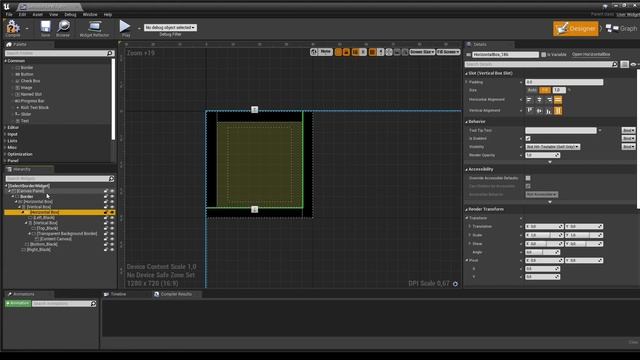Click the Play arrow icon
This screenshot has width=640, height=360.
tap(125, 27)
